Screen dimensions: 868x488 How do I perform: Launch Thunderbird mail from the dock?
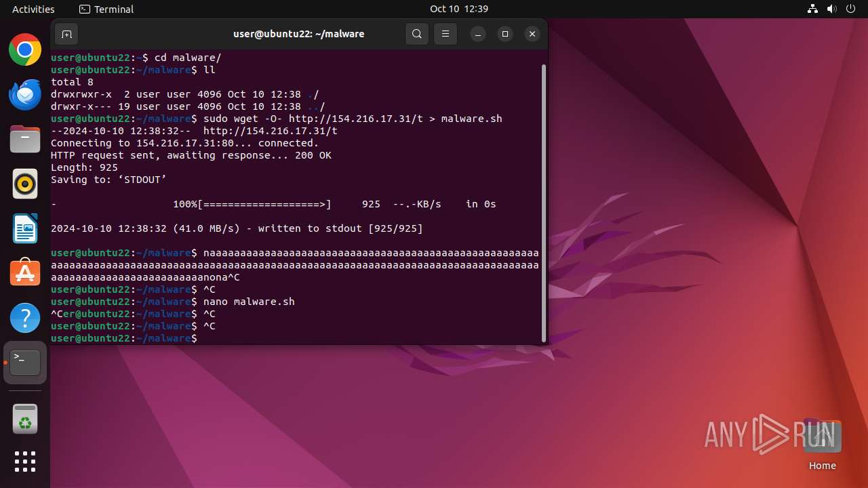click(x=25, y=94)
